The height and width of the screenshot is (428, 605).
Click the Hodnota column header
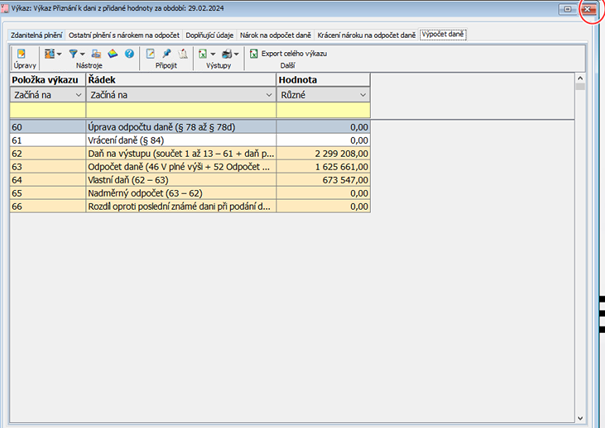pos(324,79)
